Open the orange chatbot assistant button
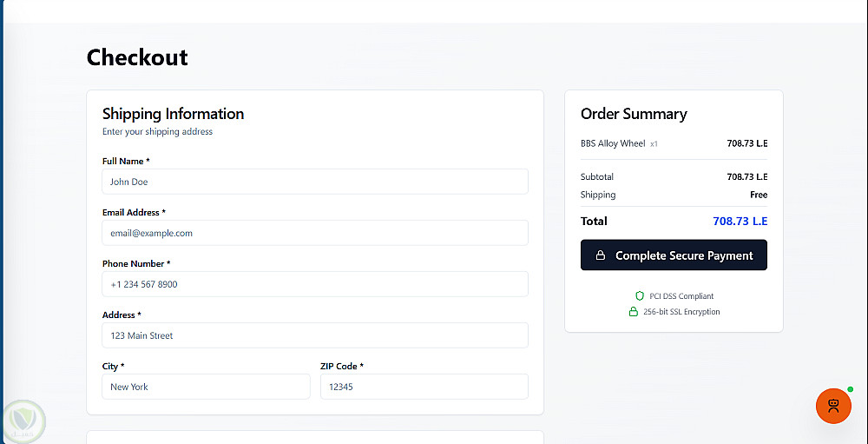This screenshot has width=868, height=444. pos(833,406)
